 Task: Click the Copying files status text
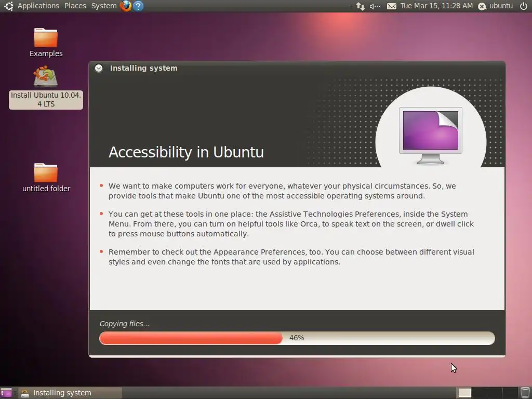(124, 324)
